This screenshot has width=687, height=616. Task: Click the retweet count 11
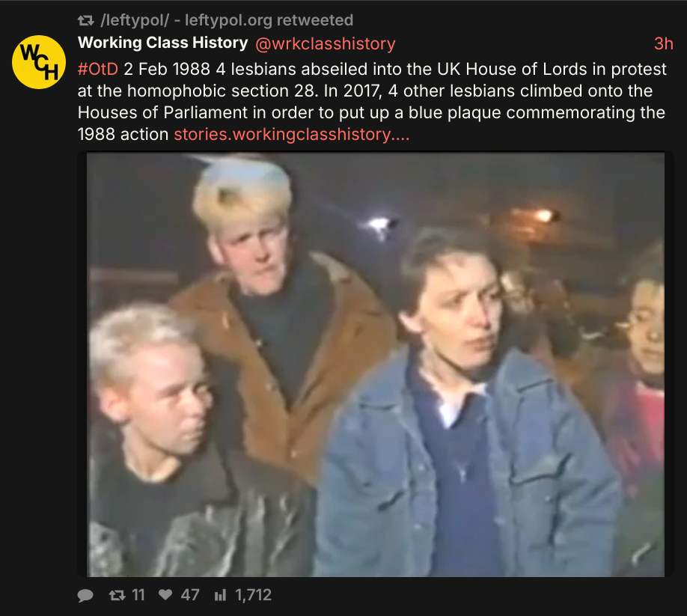(138, 595)
